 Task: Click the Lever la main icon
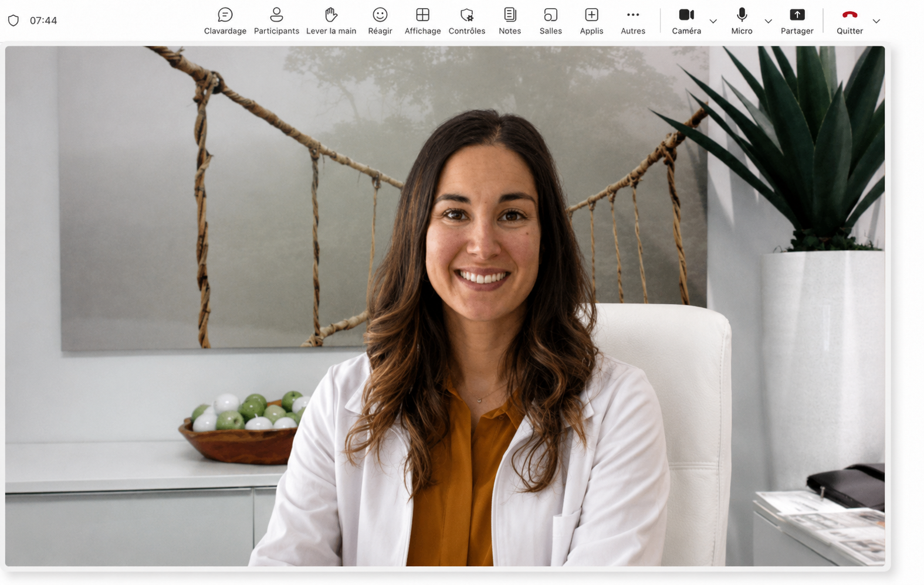(331, 15)
